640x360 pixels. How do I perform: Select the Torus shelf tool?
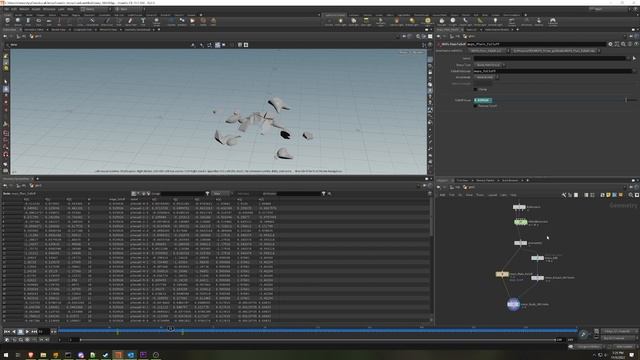(38, 21)
